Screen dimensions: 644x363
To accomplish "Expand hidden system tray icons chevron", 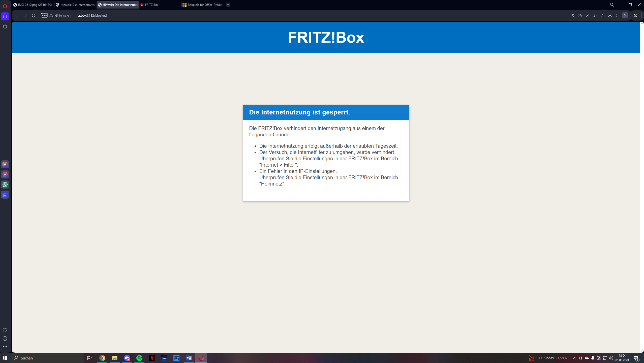I will [x=575, y=358].
